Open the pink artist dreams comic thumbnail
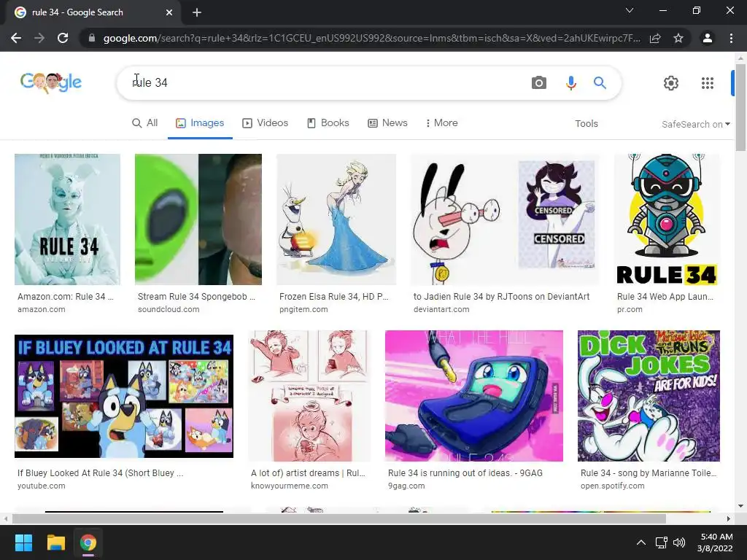747x560 pixels. pos(309,396)
